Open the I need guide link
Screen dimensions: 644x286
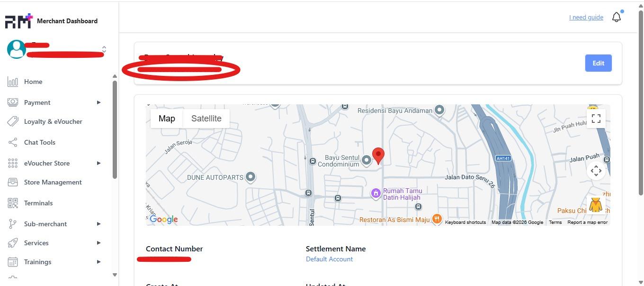[x=586, y=18]
